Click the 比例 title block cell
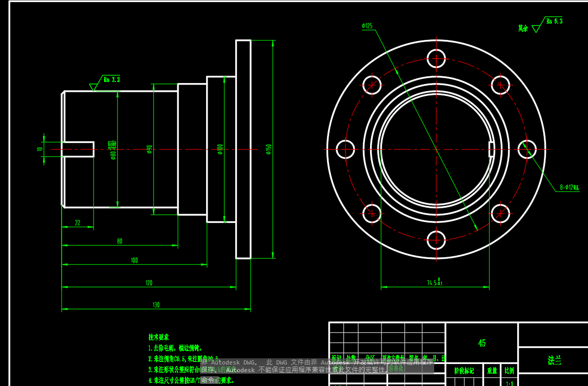This screenshot has height=386, width=588. tap(509, 370)
